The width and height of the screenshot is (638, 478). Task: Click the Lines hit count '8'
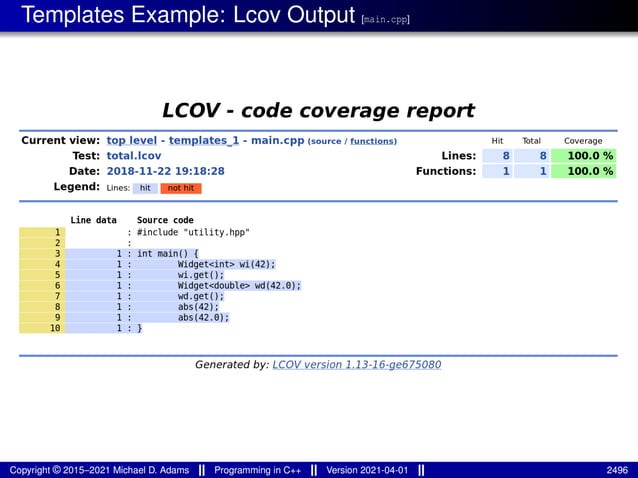pos(498,156)
